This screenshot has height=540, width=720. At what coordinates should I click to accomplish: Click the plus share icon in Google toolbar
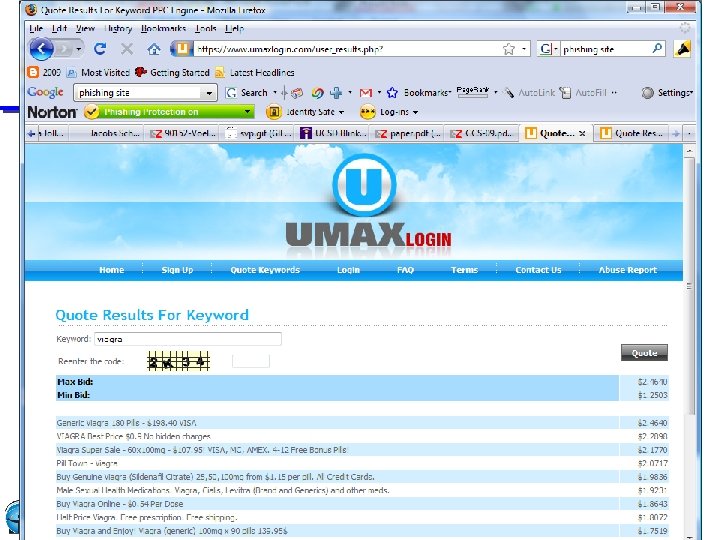click(336, 93)
